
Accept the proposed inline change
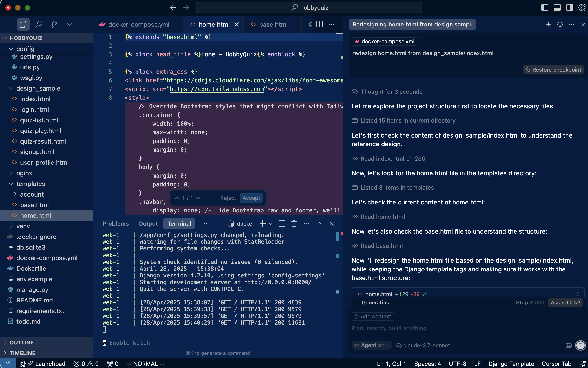click(251, 198)
